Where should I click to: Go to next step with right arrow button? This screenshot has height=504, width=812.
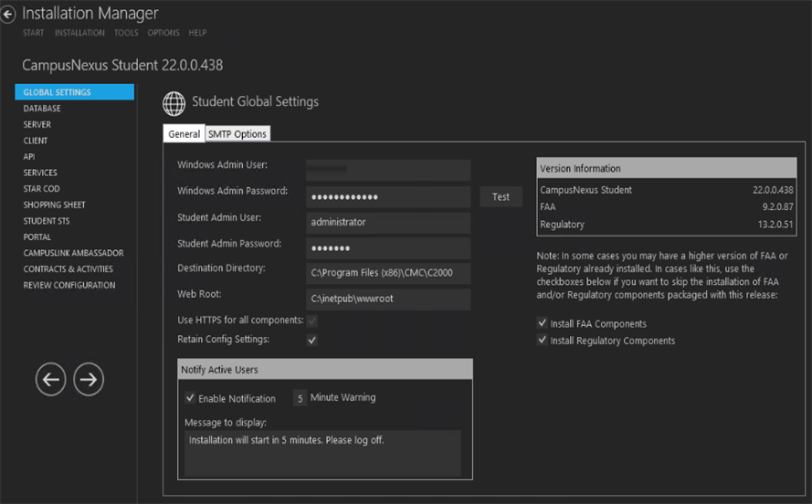coord(89,379)
